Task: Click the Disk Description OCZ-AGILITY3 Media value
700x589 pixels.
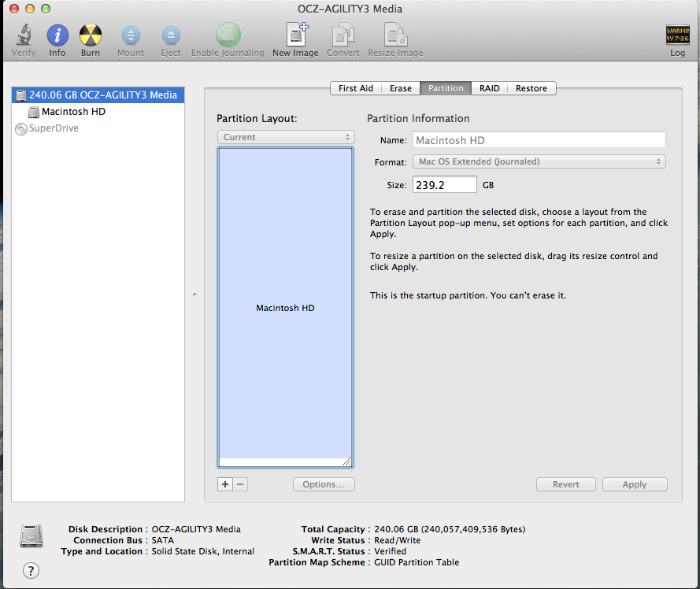Action: (196, 529)
